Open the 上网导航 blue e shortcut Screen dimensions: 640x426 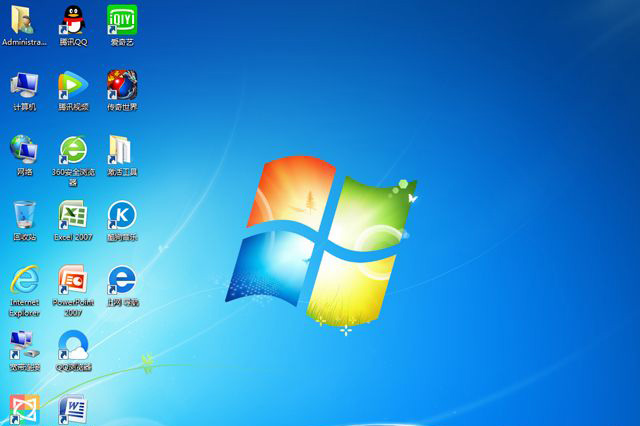click(x=122, y=280)
